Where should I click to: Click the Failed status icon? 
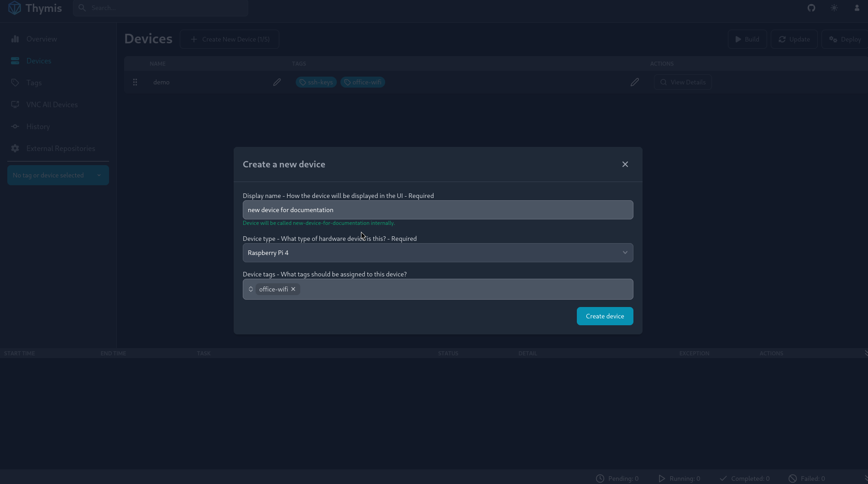click(x=793, y=479)
